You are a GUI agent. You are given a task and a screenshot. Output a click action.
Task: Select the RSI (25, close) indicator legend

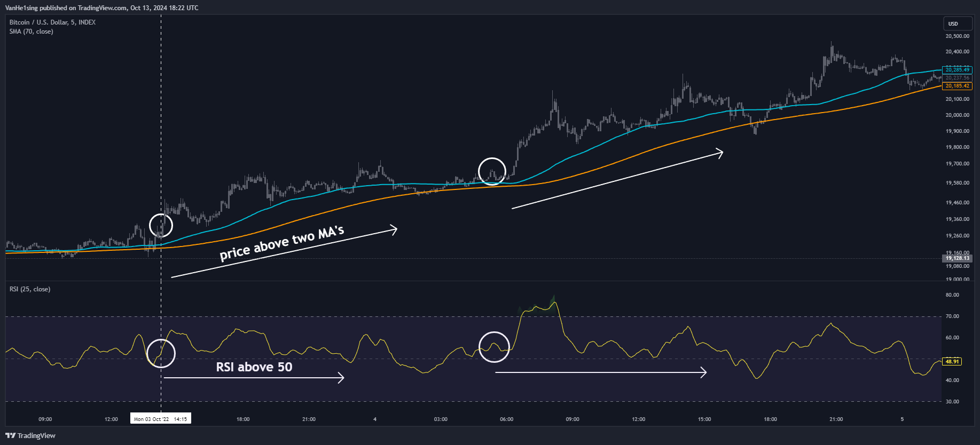click(30, 289)
